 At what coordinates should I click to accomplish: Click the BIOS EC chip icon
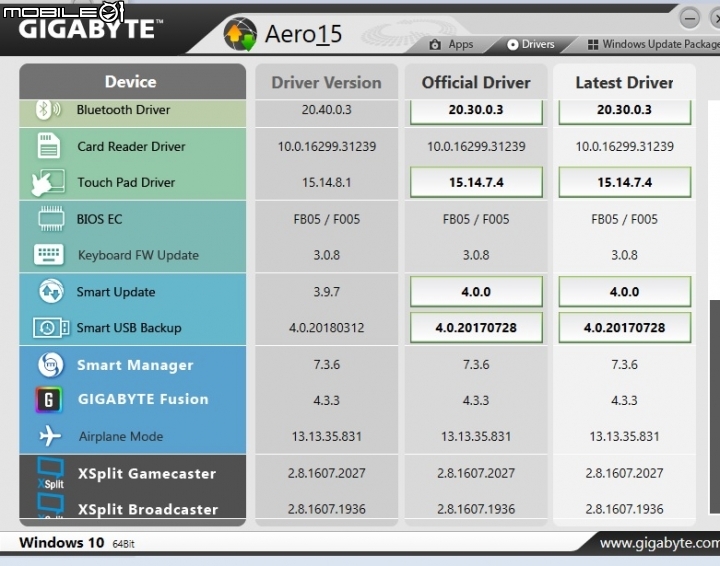pos(51,219)
